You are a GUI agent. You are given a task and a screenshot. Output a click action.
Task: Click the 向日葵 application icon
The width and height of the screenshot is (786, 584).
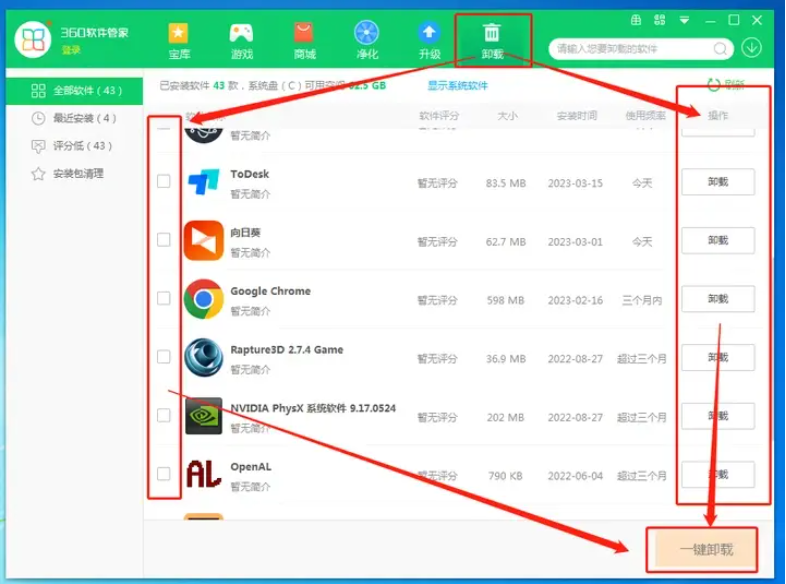[204, 241]
